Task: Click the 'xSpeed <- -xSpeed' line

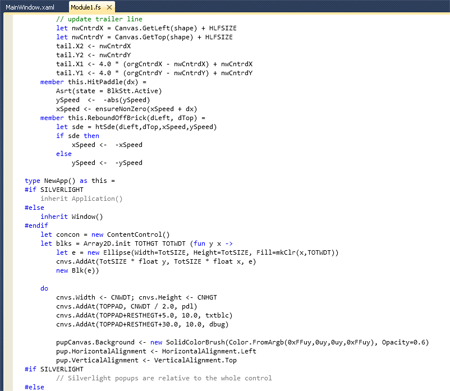Action: point(107,145)
